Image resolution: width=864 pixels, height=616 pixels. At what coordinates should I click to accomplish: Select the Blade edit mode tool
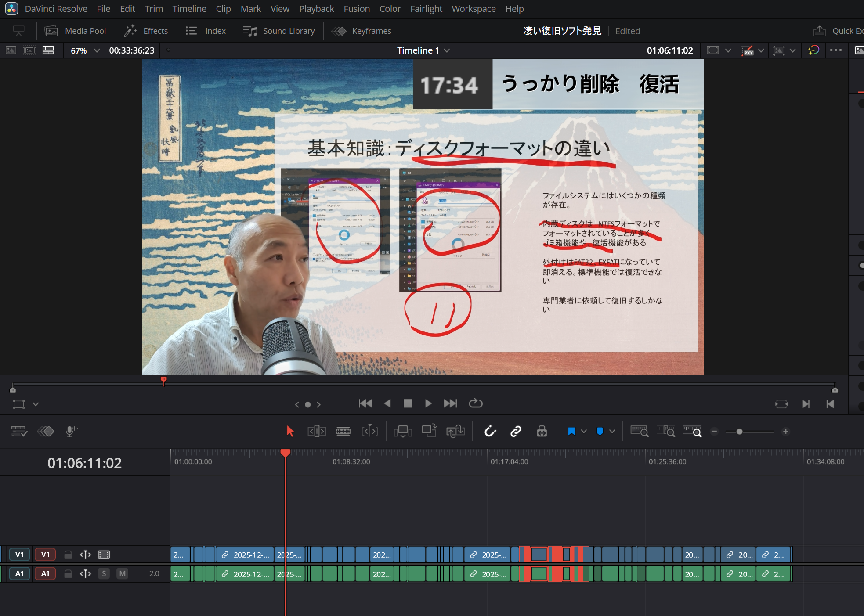[343, 432]
